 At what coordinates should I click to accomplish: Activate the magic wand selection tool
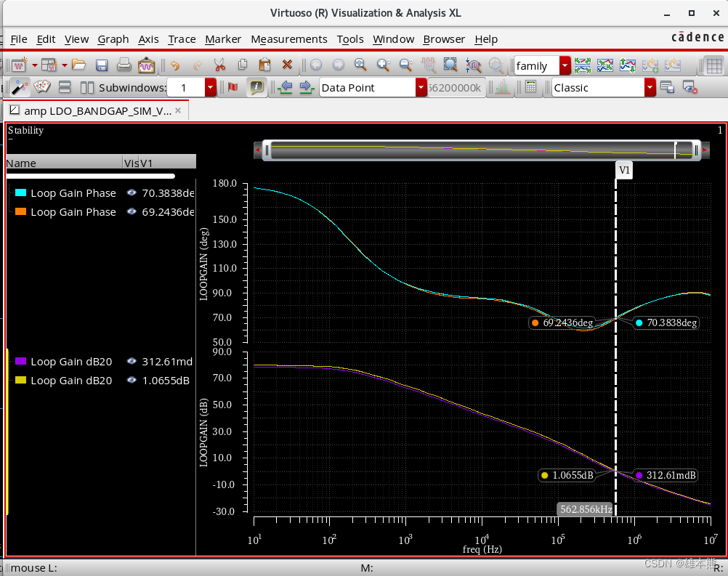(20, 87)
